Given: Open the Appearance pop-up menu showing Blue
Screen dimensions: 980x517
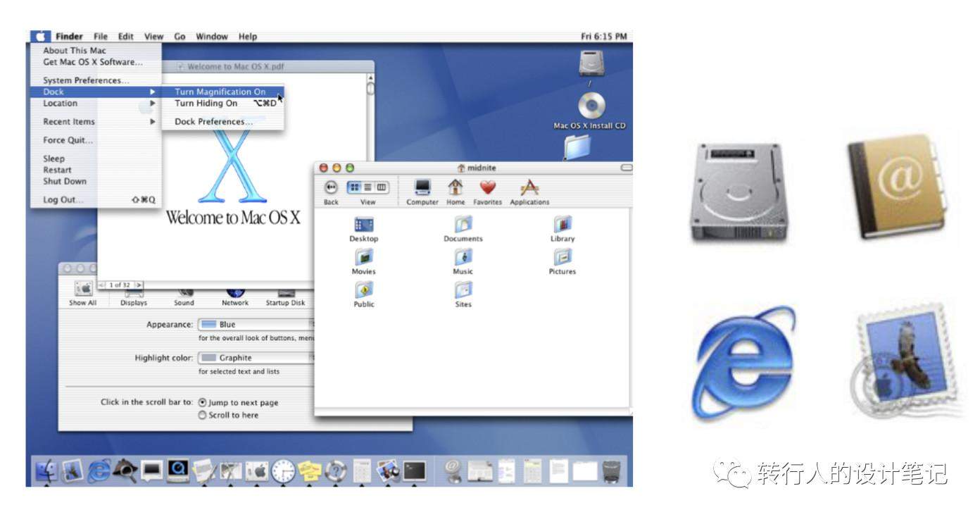Looking at the screenshot, I should [x=256, y=325].
